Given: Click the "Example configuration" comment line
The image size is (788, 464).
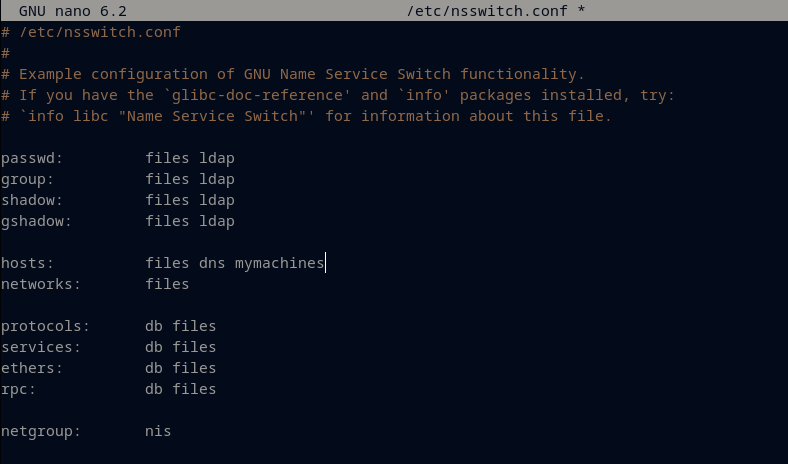Looking at the screenshot, I should [x=300, y=74].
